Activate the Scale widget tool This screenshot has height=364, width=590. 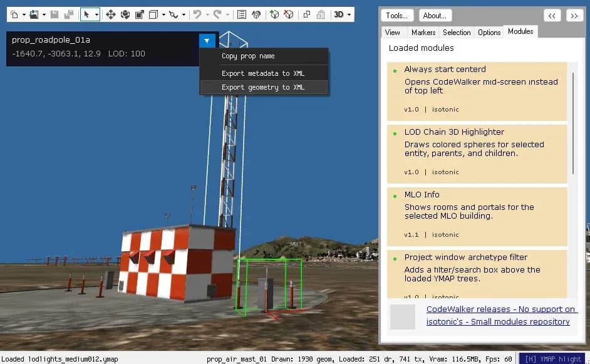tap(140, 14)
